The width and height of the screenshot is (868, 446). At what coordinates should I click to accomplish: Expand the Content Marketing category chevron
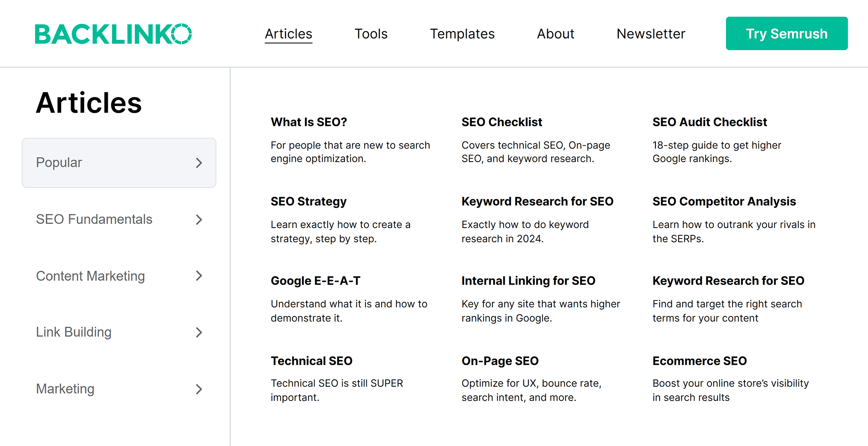(x=199, y=276)
